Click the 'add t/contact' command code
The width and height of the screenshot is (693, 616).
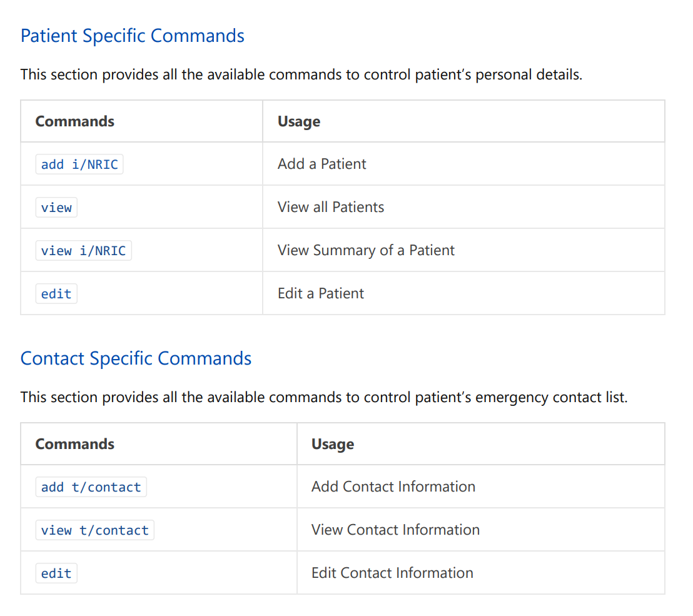[91, 487]
